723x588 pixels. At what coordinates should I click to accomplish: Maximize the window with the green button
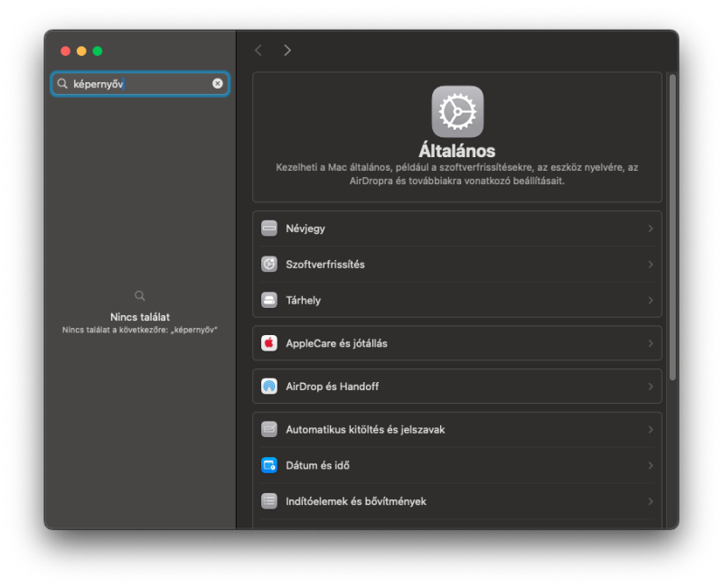98,51
